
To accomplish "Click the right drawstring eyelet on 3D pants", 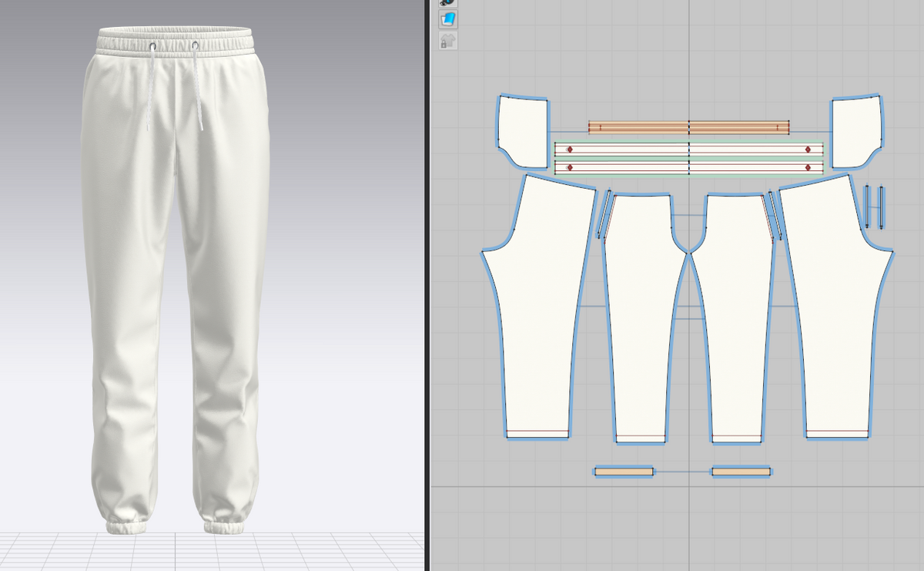I will (x=195, y=47).
